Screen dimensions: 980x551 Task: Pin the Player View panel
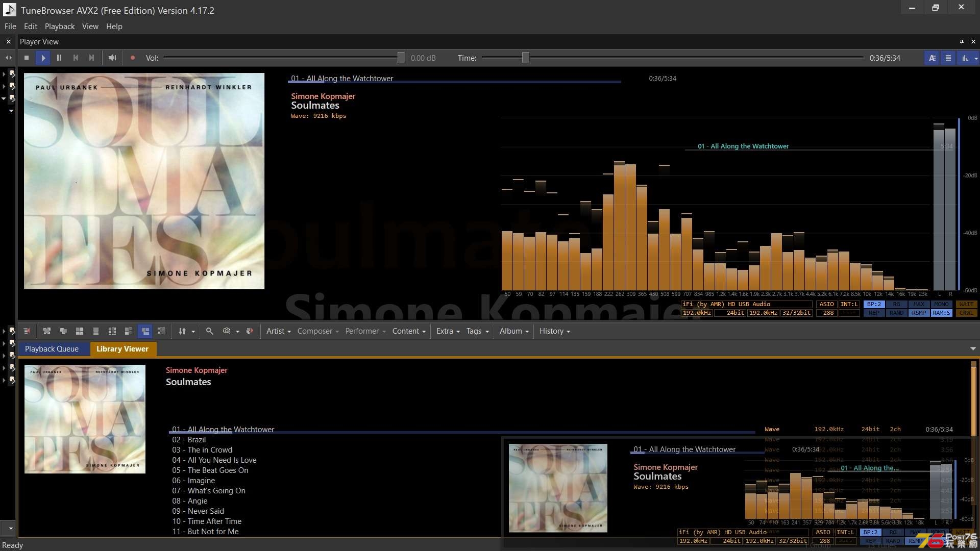[962, 42]
